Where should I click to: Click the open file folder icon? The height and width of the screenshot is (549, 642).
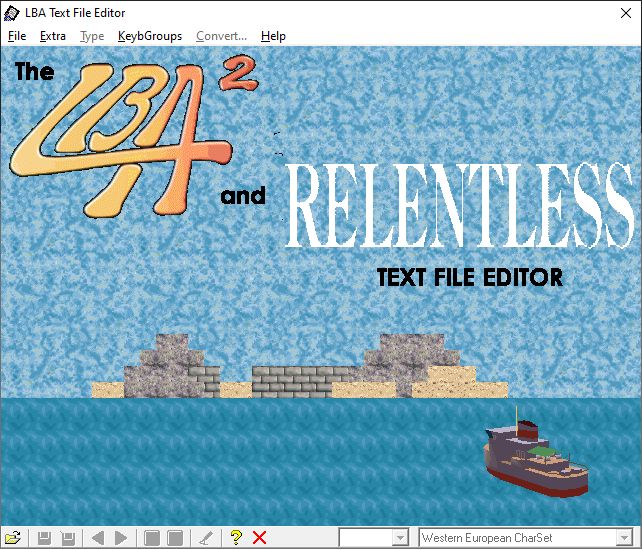coord(13,537)
